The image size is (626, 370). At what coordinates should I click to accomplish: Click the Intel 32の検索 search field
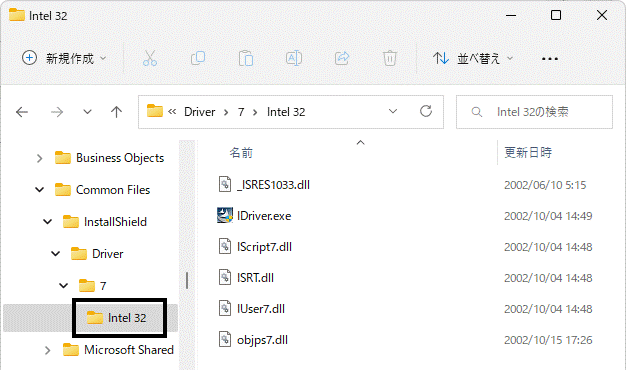click(x=534, y=112)
